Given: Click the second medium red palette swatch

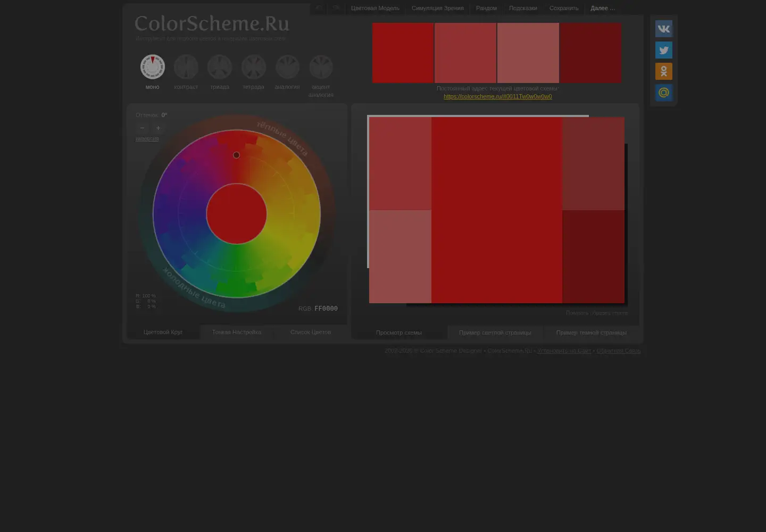Looking at the screenshot, I should click(x=465, y=53).
